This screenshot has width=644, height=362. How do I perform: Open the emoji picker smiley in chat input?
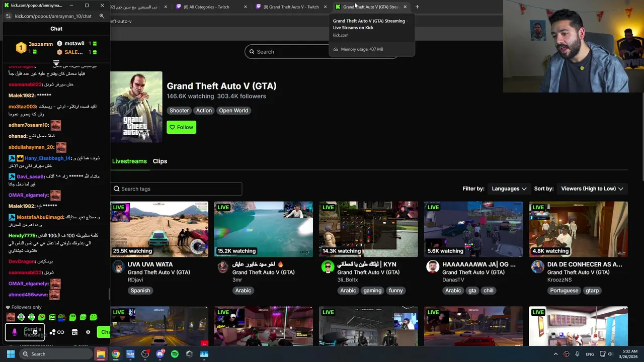tap(35, 332)
